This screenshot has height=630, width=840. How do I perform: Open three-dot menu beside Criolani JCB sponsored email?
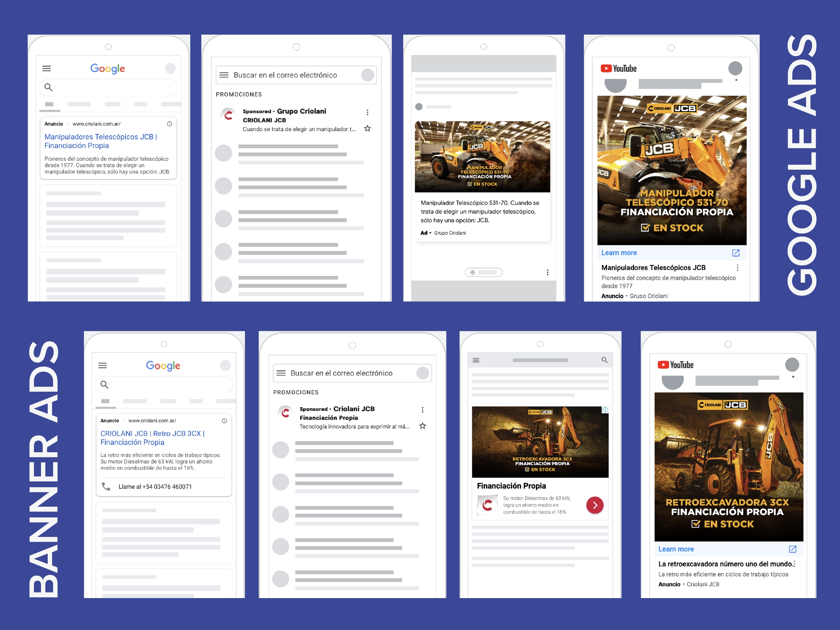point(422,410)
